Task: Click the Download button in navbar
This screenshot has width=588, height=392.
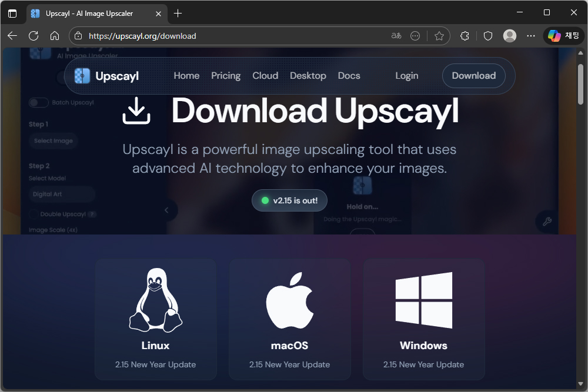Action: [473, 76]
